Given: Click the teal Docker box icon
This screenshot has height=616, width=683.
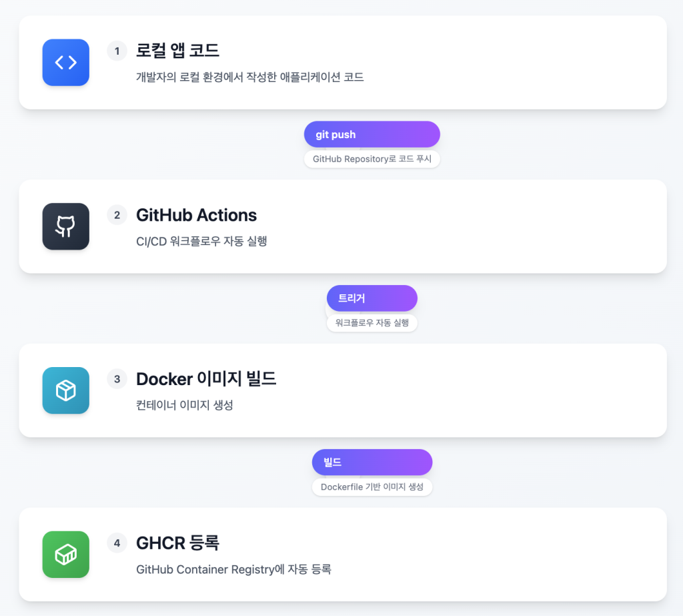Looking at the screenshot, I should [65, 390].
